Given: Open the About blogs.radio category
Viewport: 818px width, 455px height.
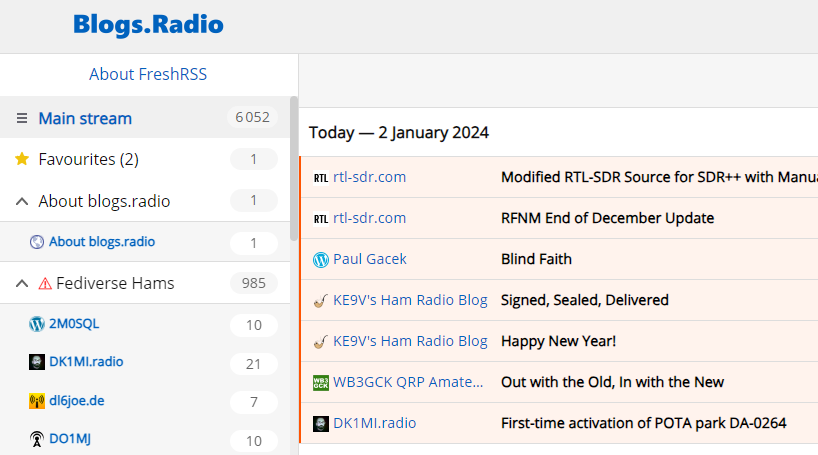Looking at the screenshot, I should (104, 201).
